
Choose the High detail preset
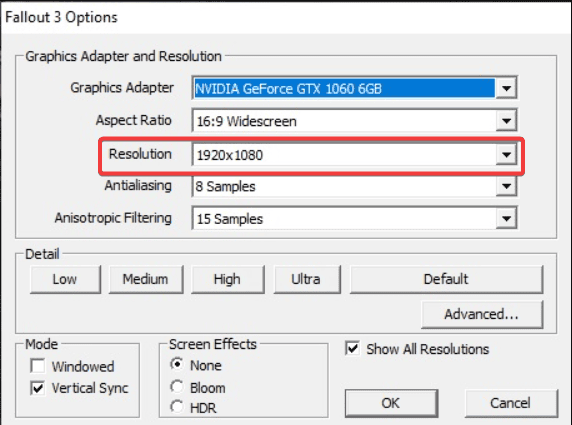227,279
